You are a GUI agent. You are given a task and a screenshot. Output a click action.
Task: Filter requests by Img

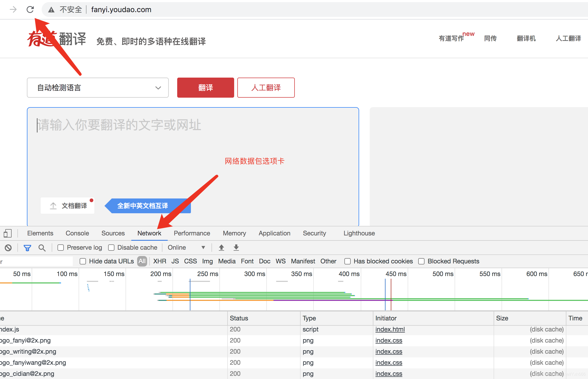coord(208,261)
